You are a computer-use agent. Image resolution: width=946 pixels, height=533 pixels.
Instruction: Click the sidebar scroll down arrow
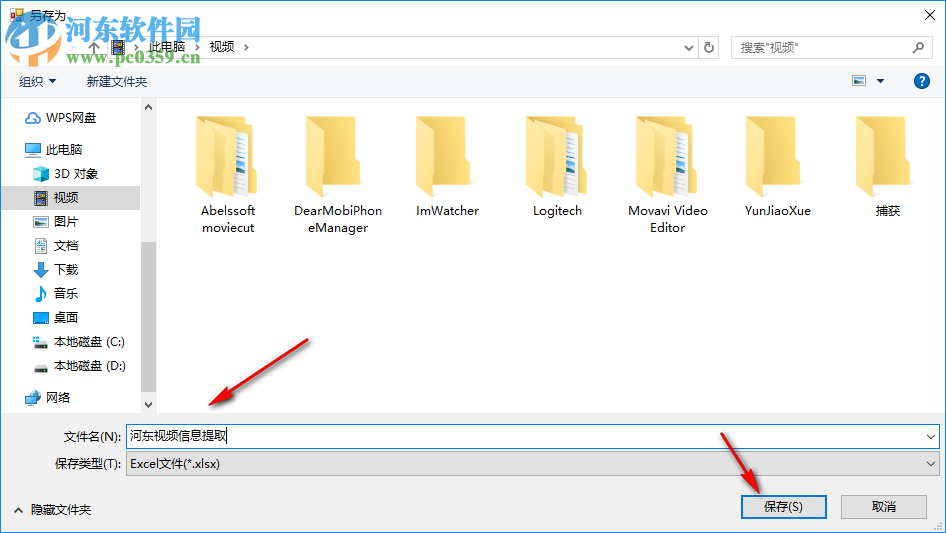pyautogui.click(x=148, y=404)
